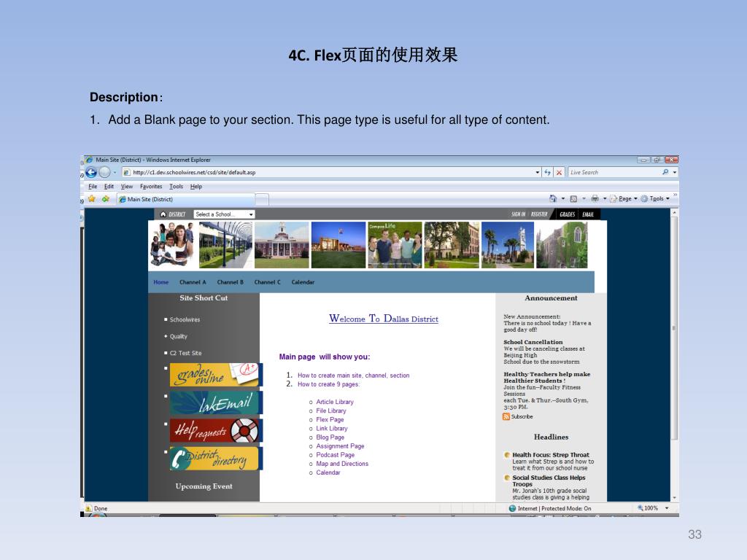Open the Flex Page link
747x560 pixels.
tap(330, 419)
